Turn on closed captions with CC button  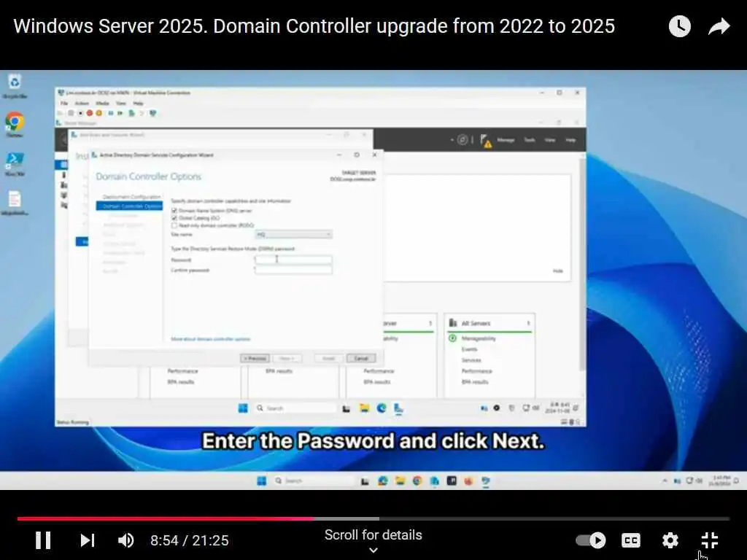(x=631, y=540)
